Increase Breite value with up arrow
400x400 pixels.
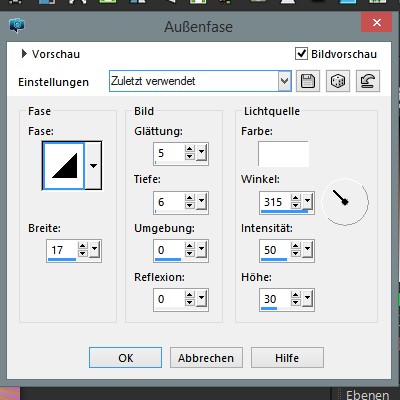[82, 246]
